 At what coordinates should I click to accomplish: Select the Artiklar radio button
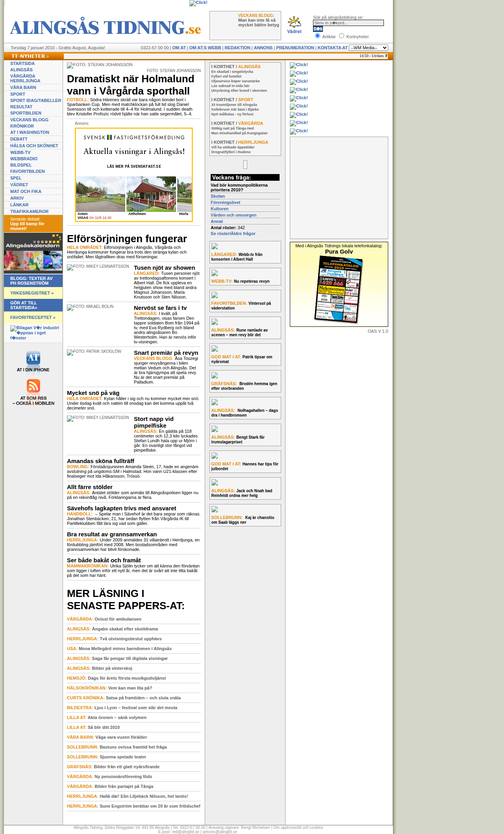click(x=317, y=36)
